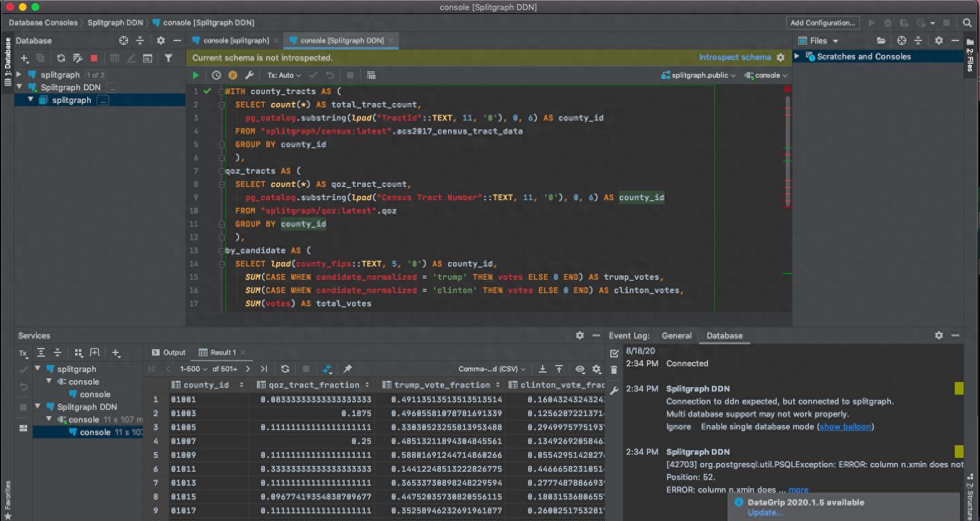
Task: Switch Event Log to General tab
Action: [x=676, y=335]
